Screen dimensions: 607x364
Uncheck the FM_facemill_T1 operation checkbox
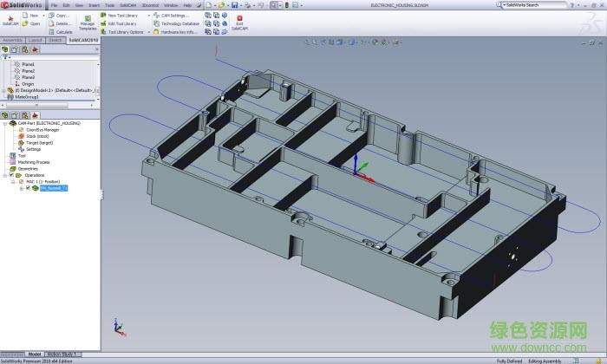(28, 188)
